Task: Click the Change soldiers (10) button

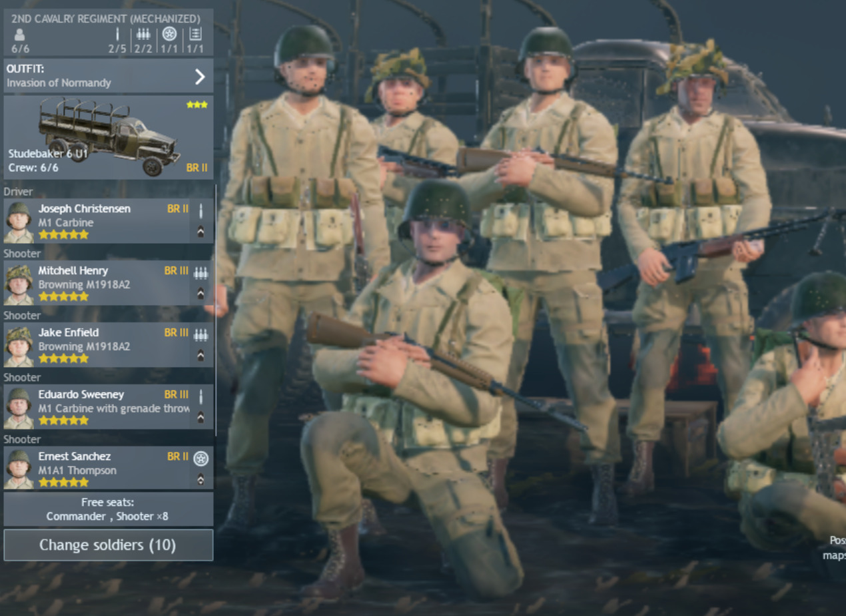Action: pos(109,545)
